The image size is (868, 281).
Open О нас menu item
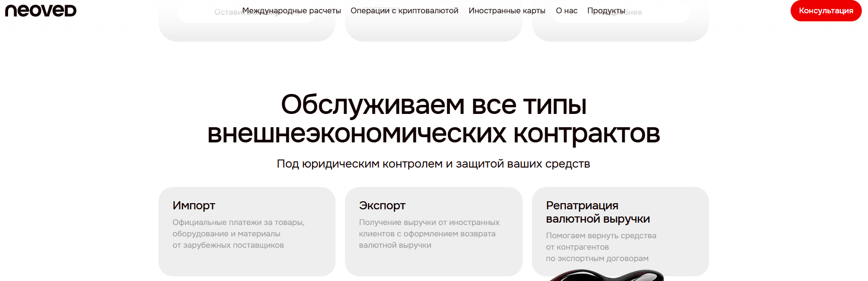coord(567,10)
